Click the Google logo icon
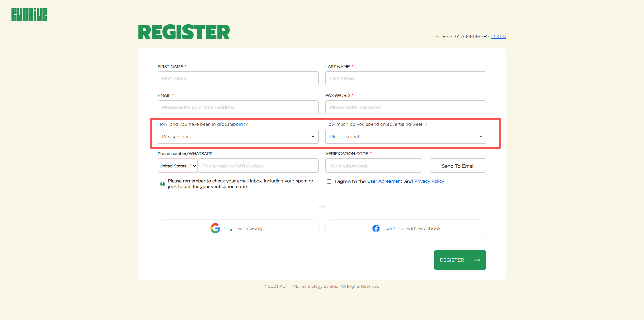 pos(215,228)
